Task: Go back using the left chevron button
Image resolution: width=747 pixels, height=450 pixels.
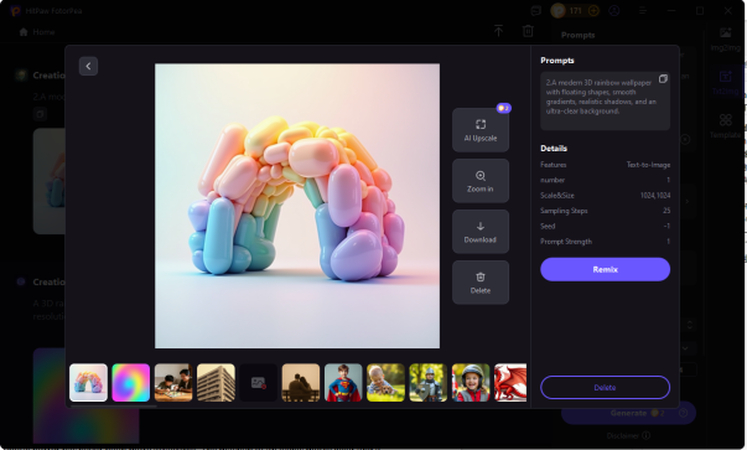Action: click(88, 66)
